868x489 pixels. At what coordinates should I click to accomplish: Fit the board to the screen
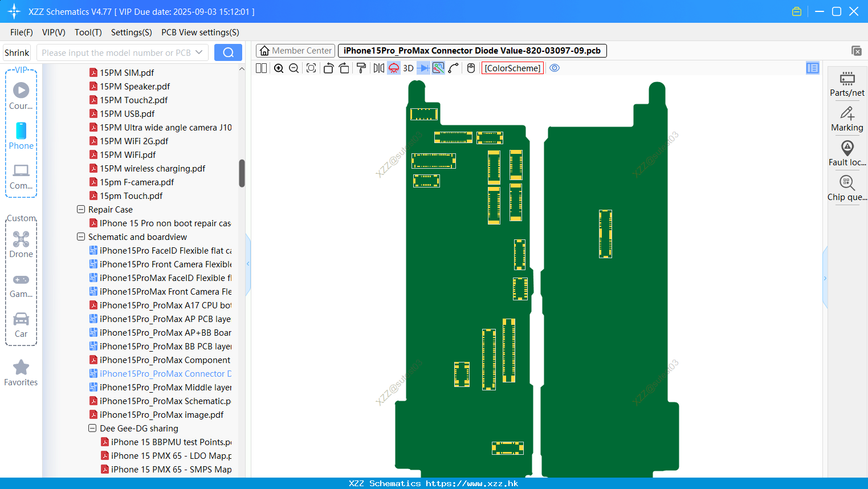[x=311, y=68]
